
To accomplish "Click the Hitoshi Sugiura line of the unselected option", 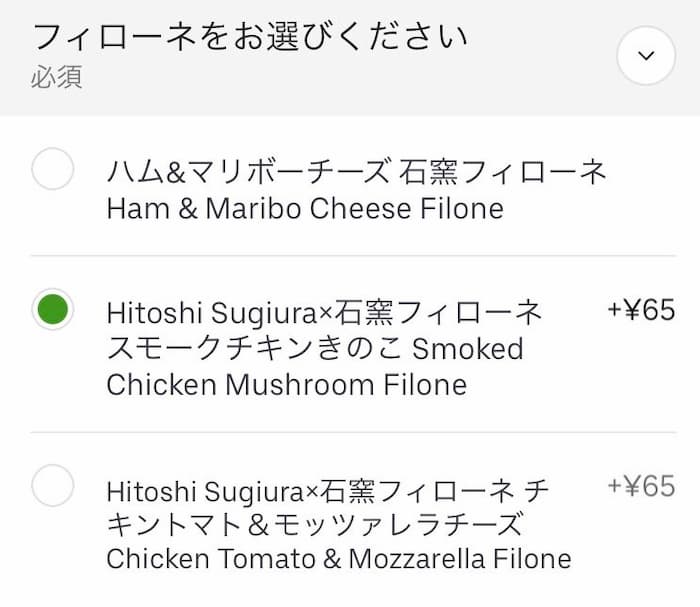I will [x=326, y=490].
